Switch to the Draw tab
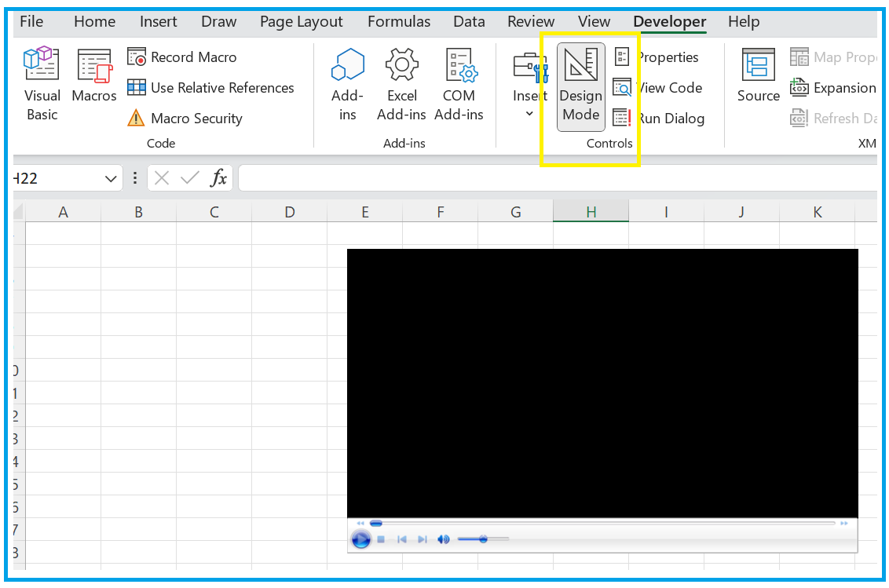Screen dimensions: 889x588 219,21
